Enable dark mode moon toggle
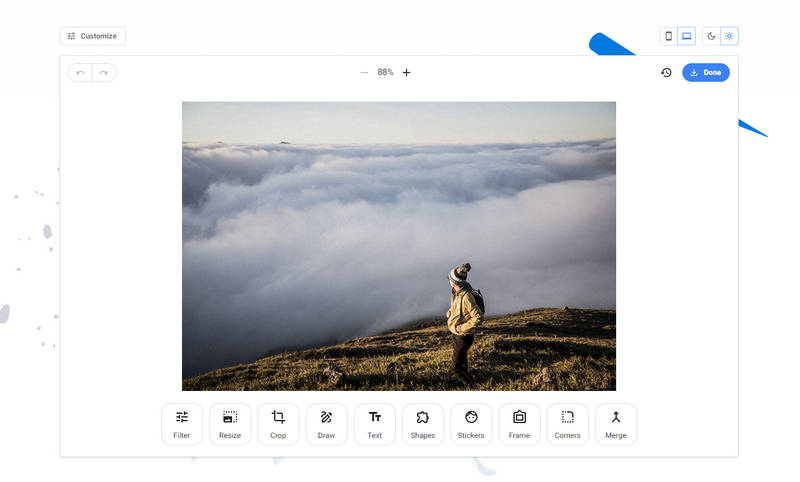Image resolution: width=800 pixels, height=482 pixels. [x=711, y=36]
